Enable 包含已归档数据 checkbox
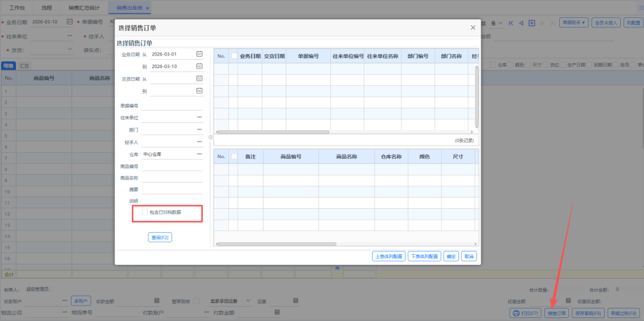Viewport: 644px width, 321px height. tap(144, 212)
